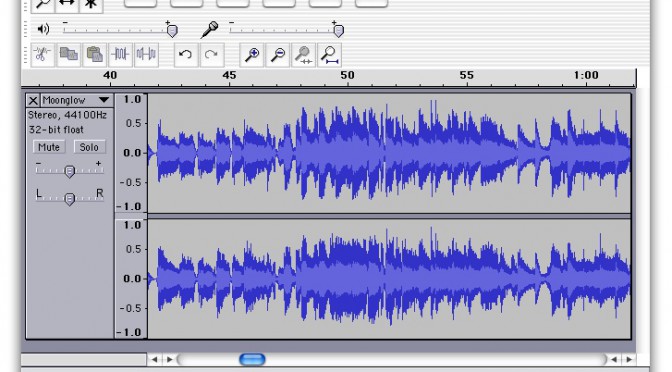Click upper channel vertical scale ruler

coord(131,153)
